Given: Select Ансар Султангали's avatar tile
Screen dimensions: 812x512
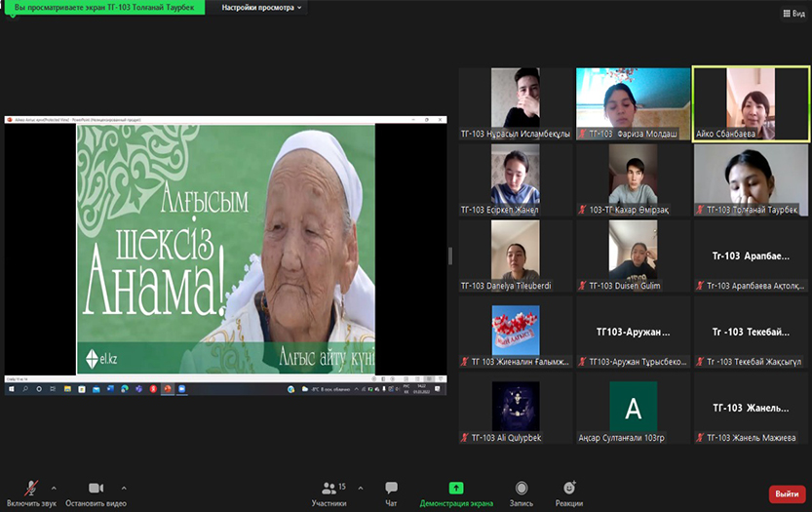Looking at the screenshot, I should pyautogui.click(x=633, y=407).
